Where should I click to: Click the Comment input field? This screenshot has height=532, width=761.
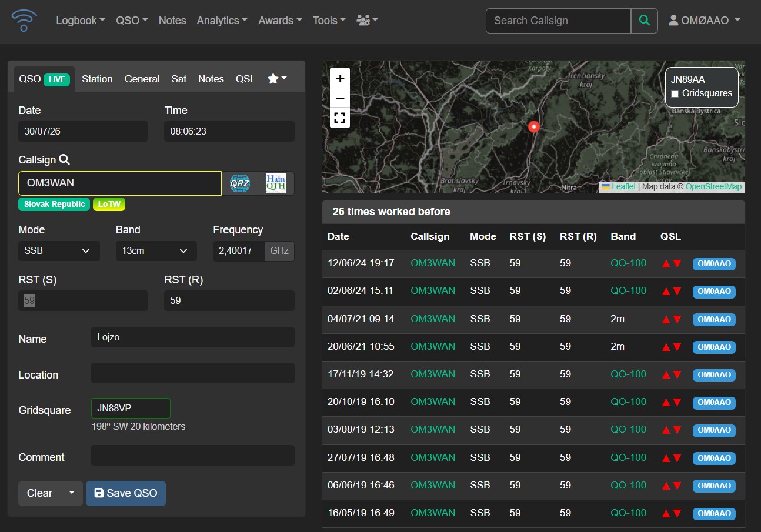193,456
